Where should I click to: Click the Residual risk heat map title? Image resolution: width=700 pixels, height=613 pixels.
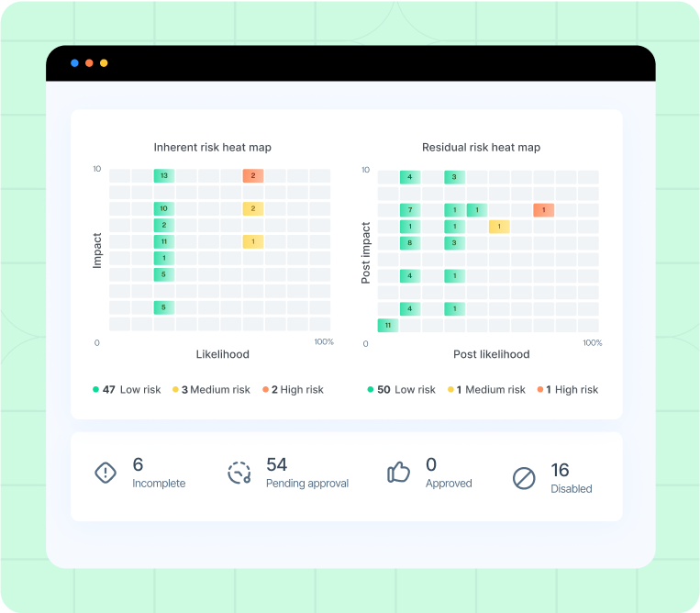482,148
